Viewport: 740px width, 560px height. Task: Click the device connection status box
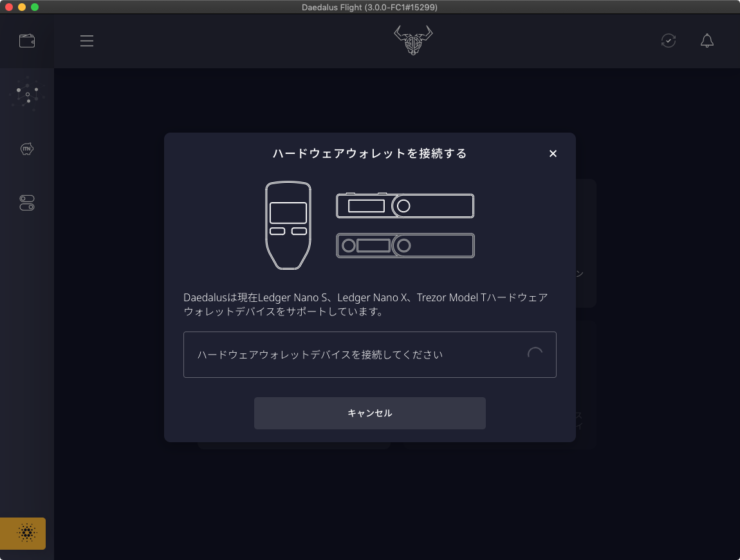tap(369, 355)
